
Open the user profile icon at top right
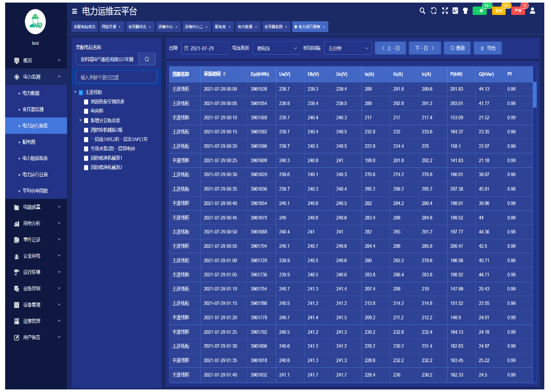pyautogui.click(x=532, y=11)
